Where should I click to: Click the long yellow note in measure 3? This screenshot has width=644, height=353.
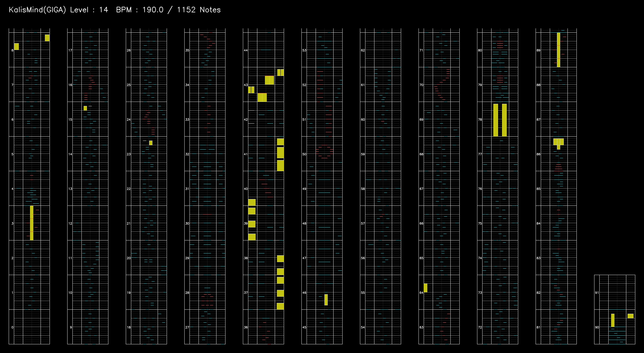(31, 223)
